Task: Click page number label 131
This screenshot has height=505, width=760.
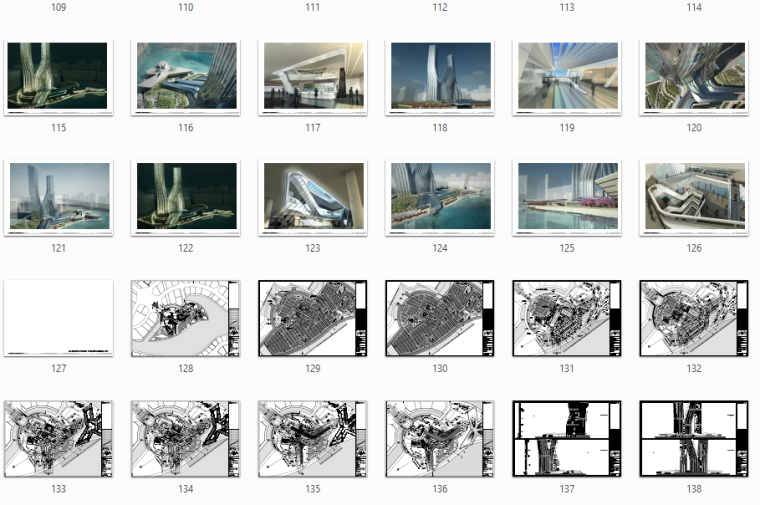Action: 567,368
